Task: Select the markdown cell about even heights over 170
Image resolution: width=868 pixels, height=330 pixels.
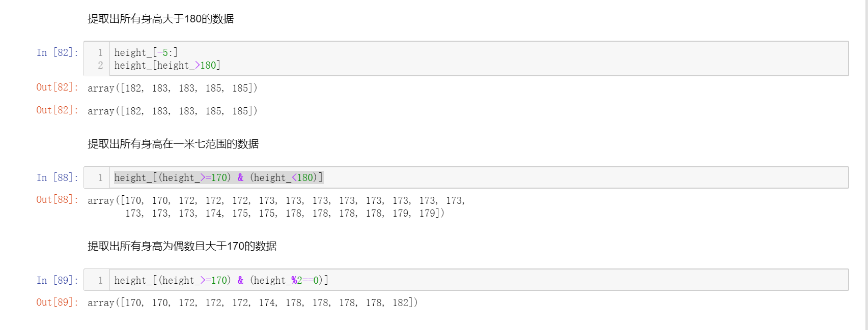Action: [182, 247]
